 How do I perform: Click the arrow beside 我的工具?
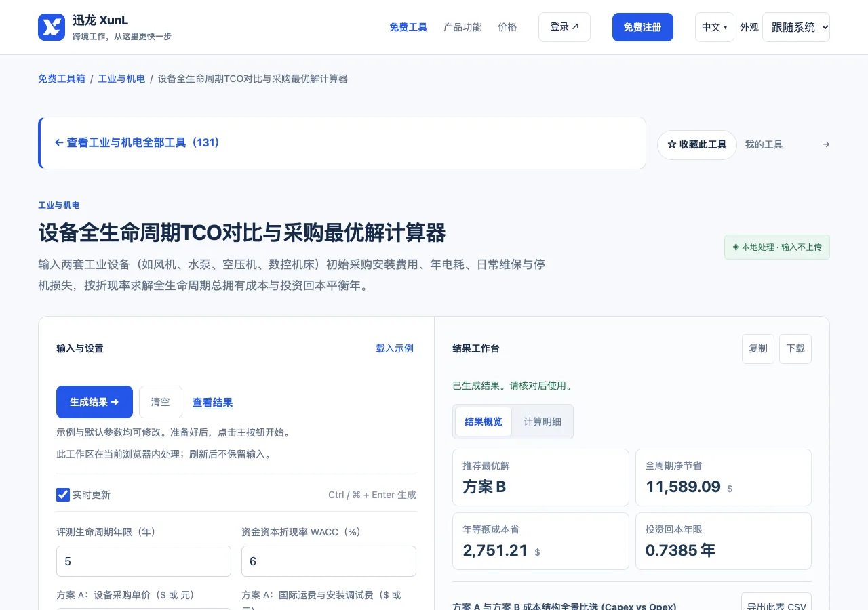[825, 144]
